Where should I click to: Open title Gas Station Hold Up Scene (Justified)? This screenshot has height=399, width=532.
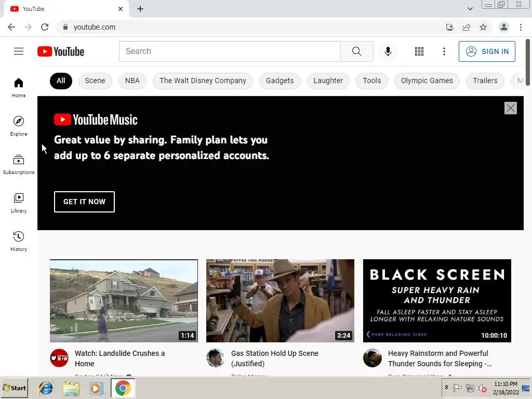tap(275, 358)
